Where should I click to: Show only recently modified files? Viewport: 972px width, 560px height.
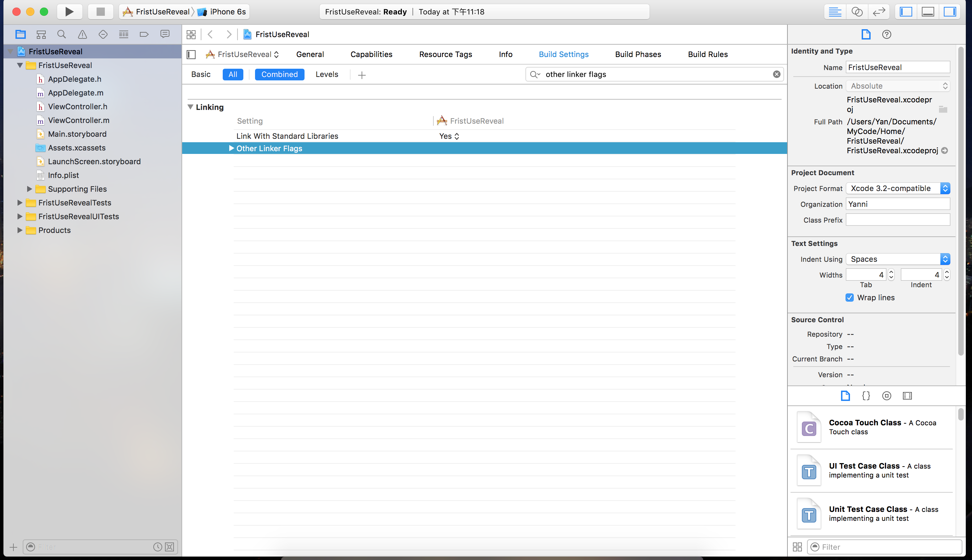157,547
